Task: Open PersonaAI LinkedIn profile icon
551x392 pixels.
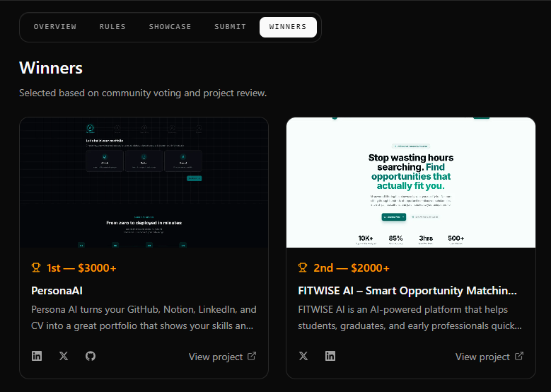Action: coord(37,356)
